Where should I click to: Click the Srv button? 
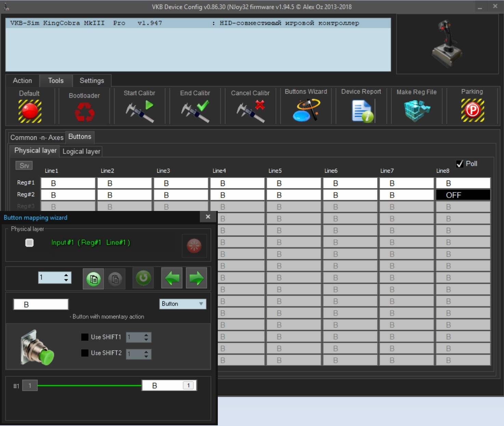click(24, 165)
